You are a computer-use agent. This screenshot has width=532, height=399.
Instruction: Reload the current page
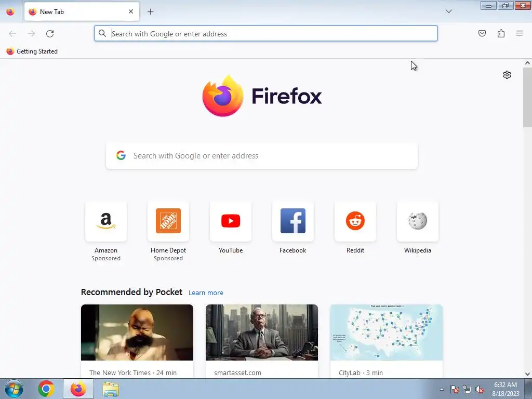pyautogui.click(x=50, y=34)
